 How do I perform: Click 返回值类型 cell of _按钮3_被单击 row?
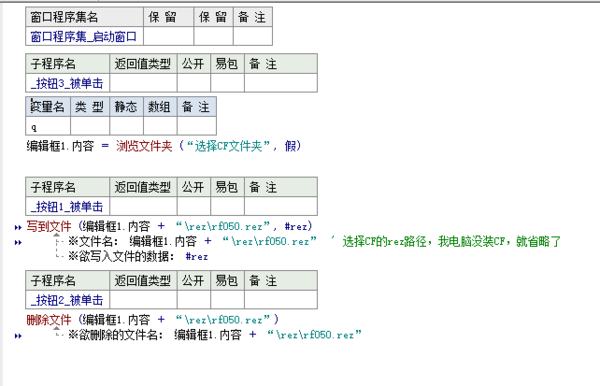coord(143,83)
